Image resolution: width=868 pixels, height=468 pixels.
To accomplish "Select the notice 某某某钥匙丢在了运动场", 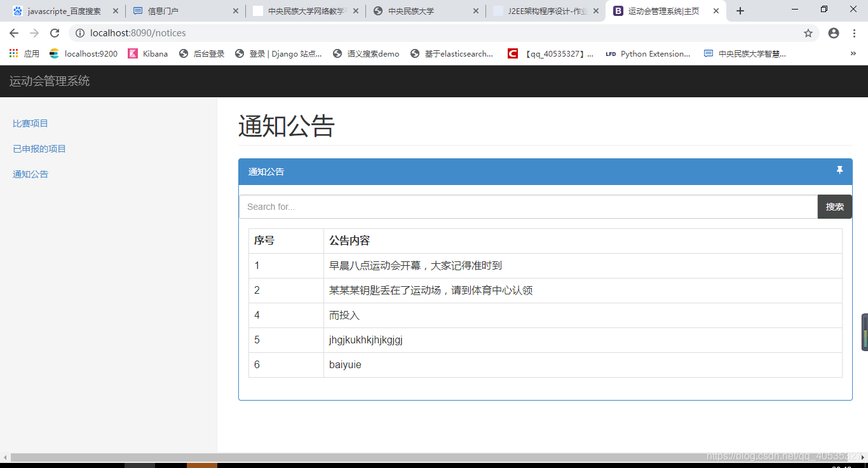I will 431,290.
